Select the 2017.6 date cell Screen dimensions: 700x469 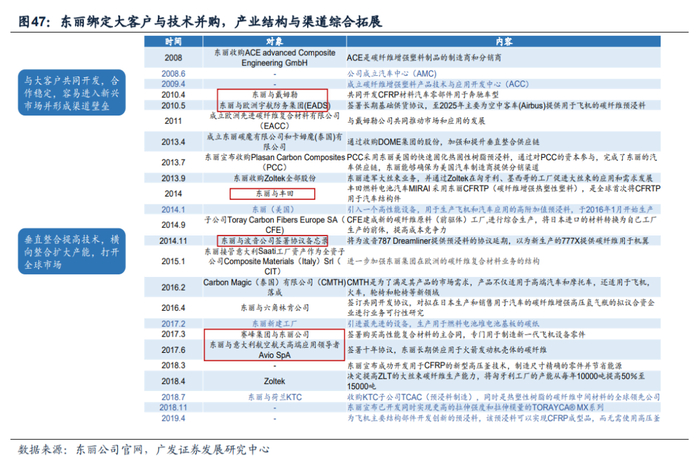(x=173, y=350)
